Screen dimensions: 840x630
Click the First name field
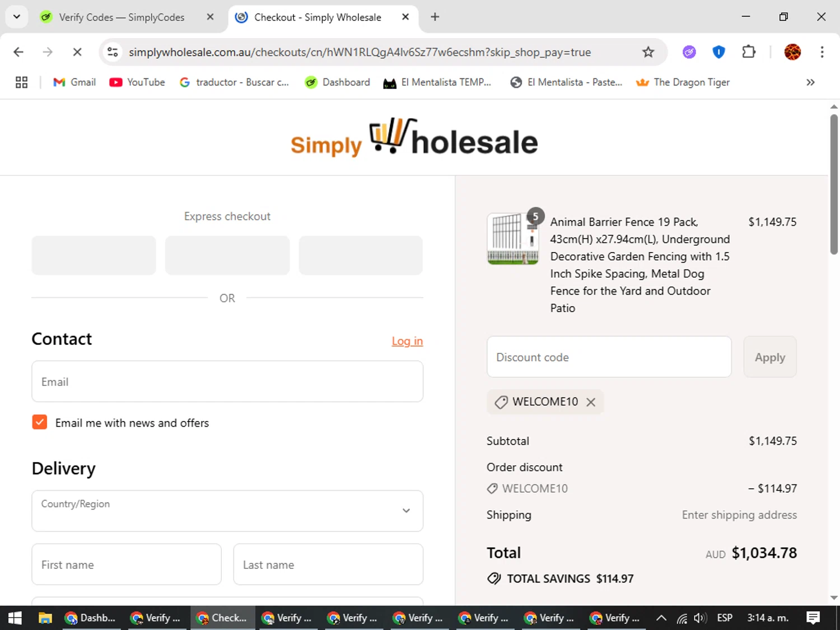pyautogui.click(x=127, y=564)
